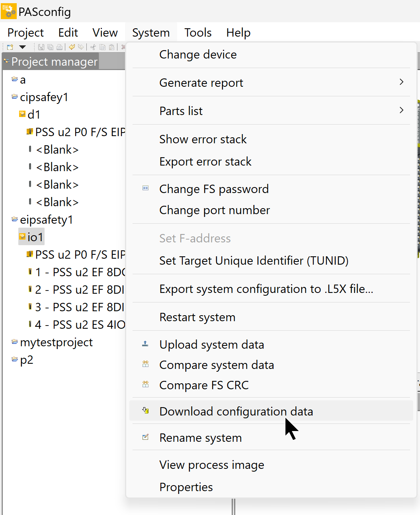Click the Redo arrow icon
Image resolution: width=420 pixels, height=515 pixels.
[x=81, y=47]
